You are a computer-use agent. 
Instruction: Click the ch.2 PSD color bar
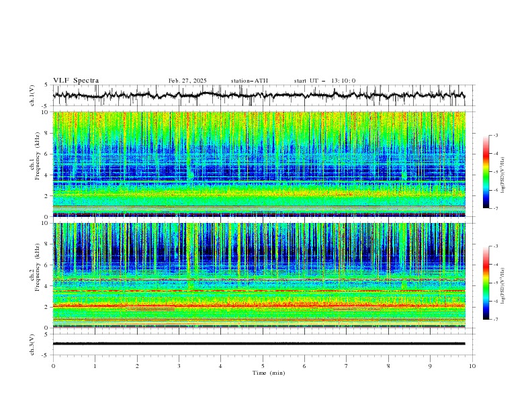(x=486, y=283)
